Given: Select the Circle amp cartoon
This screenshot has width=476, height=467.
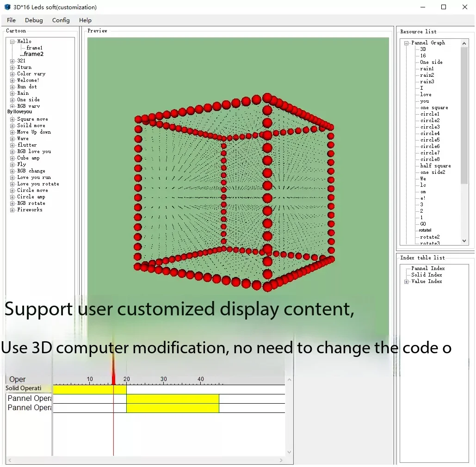Looking at the screenshot, I should (31, 197).
